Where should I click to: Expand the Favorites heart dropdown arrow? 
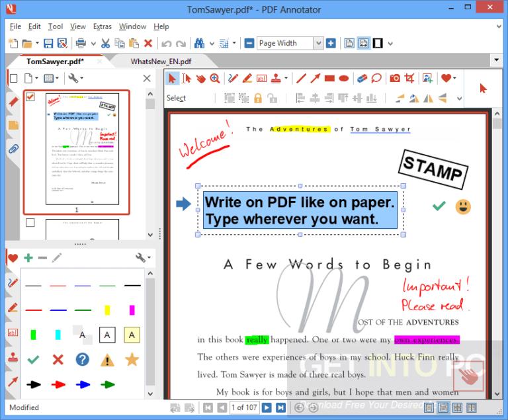coord(454,78)
